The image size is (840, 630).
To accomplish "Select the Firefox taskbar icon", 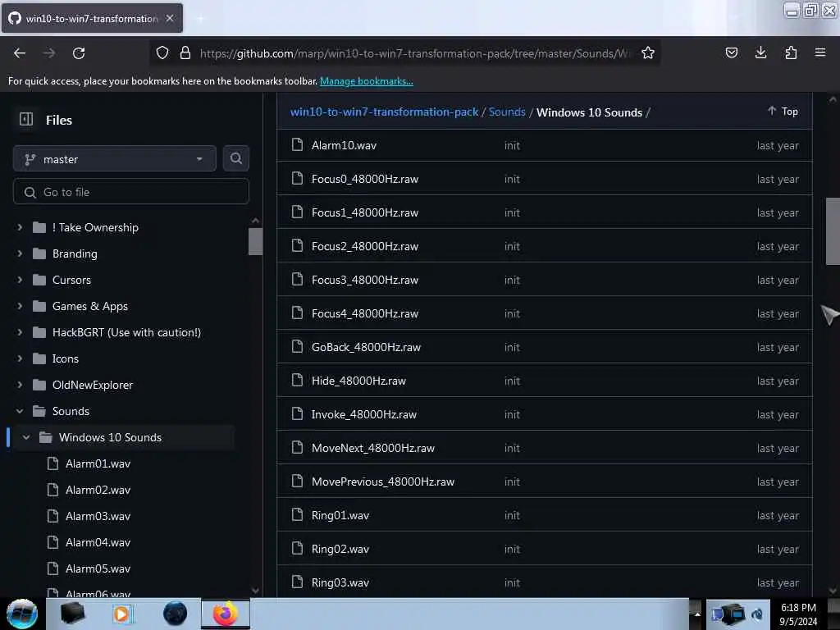I will coord(226,614).
